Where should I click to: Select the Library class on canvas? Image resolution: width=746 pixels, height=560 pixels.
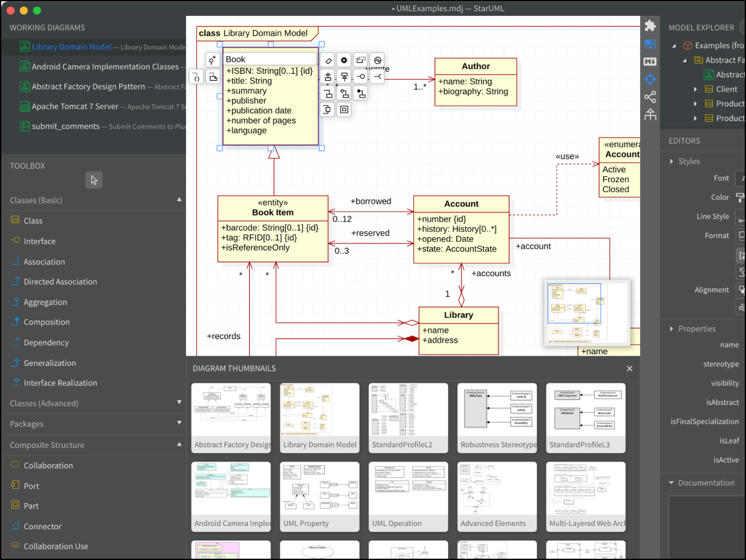[x=459, y=331]
